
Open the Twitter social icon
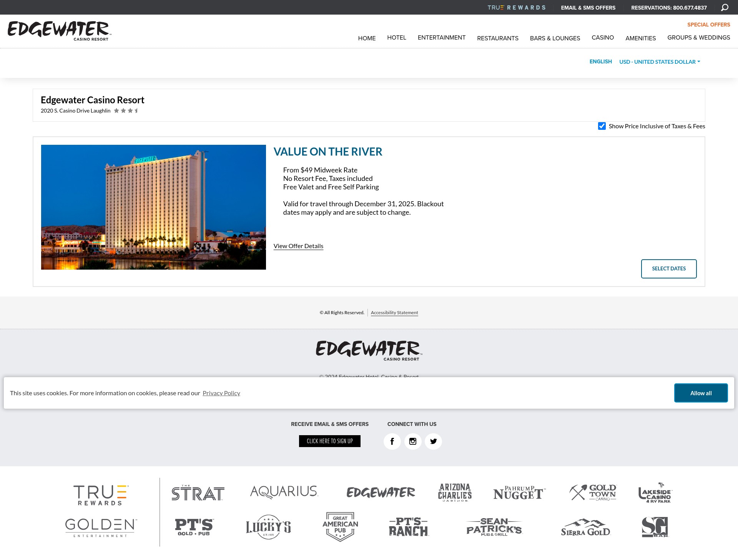(x=433, y=441)
